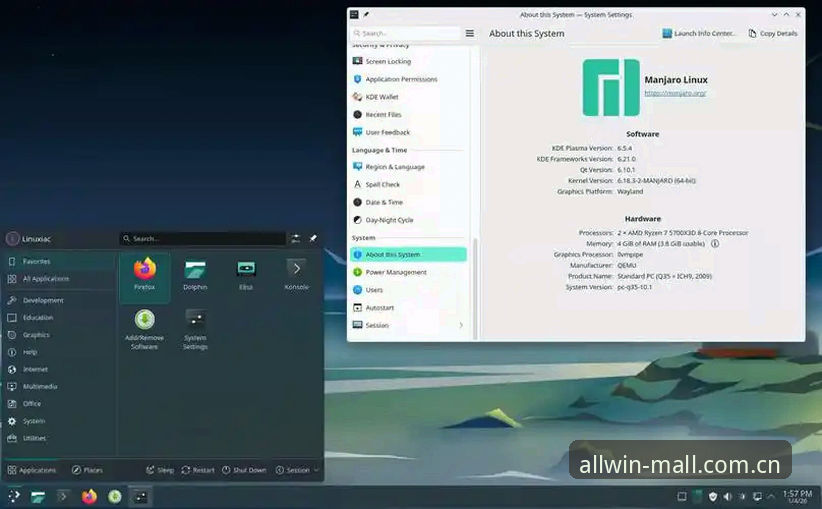Select Favorites category in launcher
The width and height of the screenshot is (822, 509).
(x=58, y=261)
